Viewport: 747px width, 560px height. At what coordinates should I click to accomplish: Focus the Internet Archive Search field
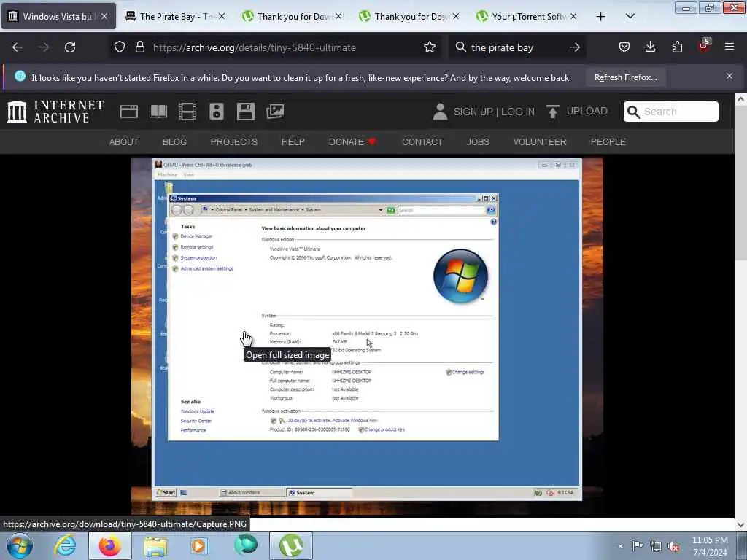tap(671, 112)
